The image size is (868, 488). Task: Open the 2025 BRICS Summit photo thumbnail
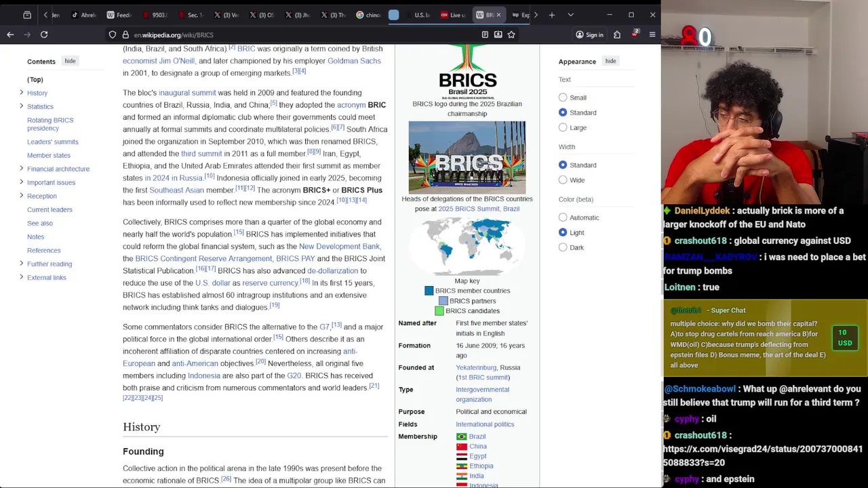pos(467,158)
